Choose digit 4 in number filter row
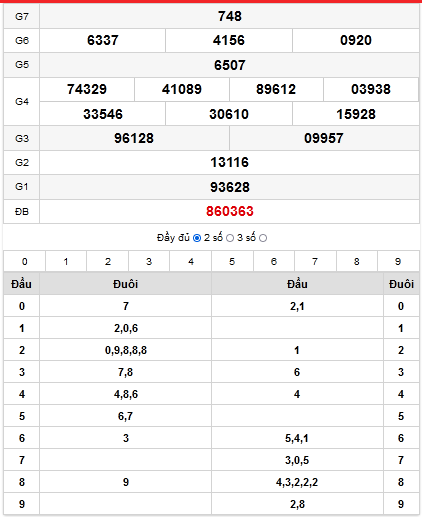 [x=191, y=262]
